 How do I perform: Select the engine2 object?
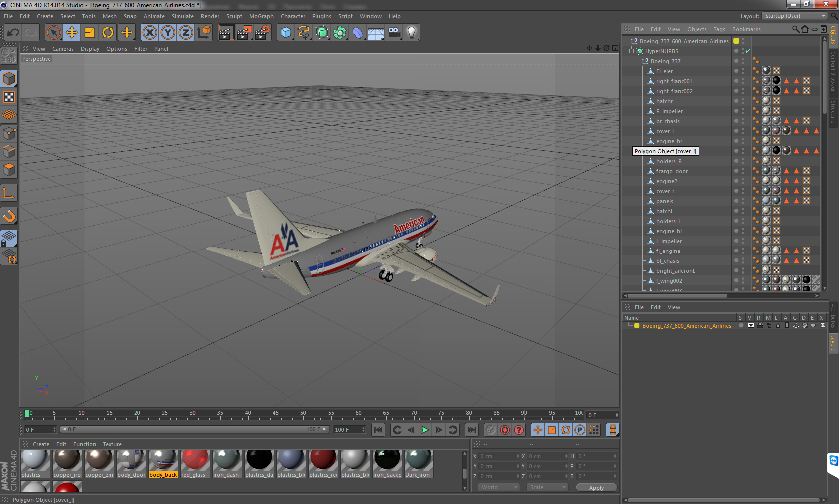pos(667,181)
